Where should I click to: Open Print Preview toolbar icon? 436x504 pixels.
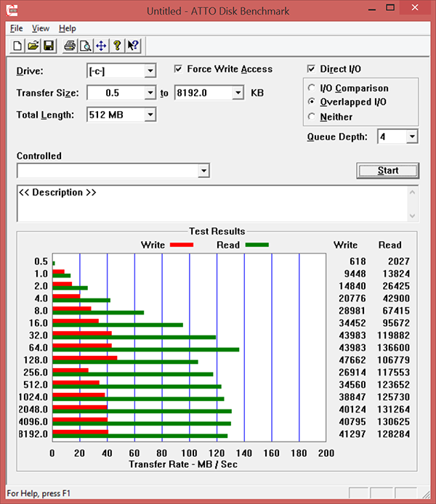[86, 46]
